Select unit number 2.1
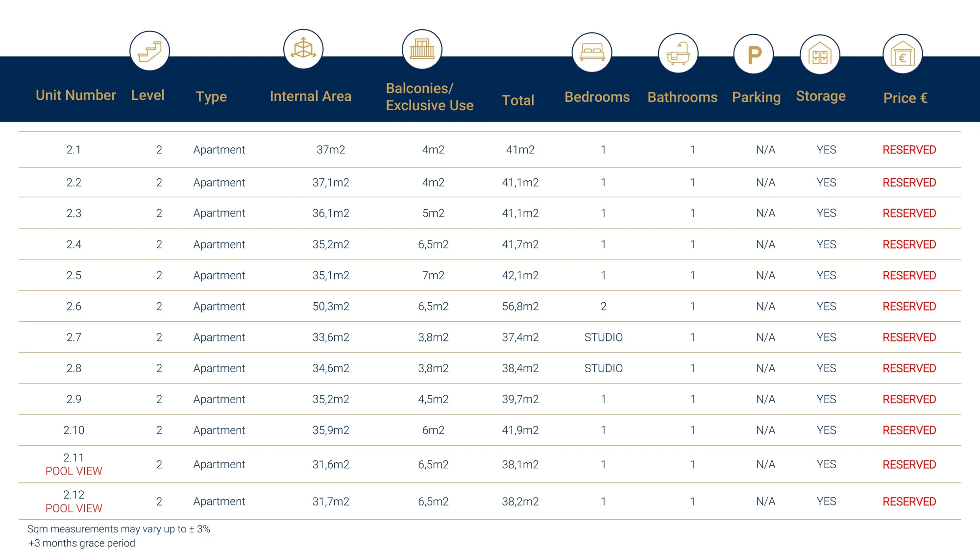980x551 pixels. point(73,150)
